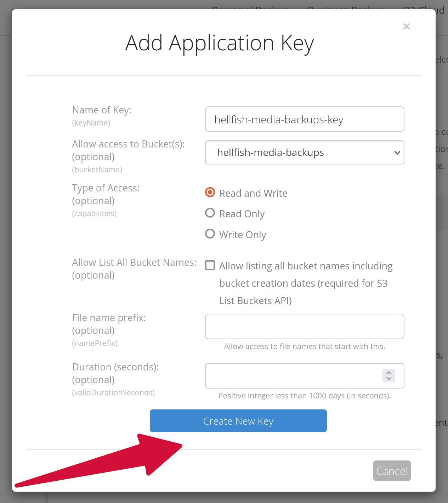This screenshot has width=448, height=503.
Task: Decrease duration with stepper down arrow
Action: pos(389,379)
